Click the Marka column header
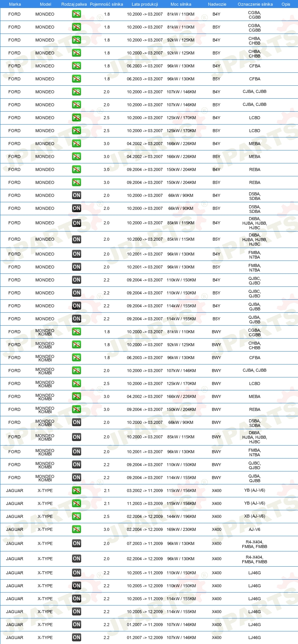 15,4
